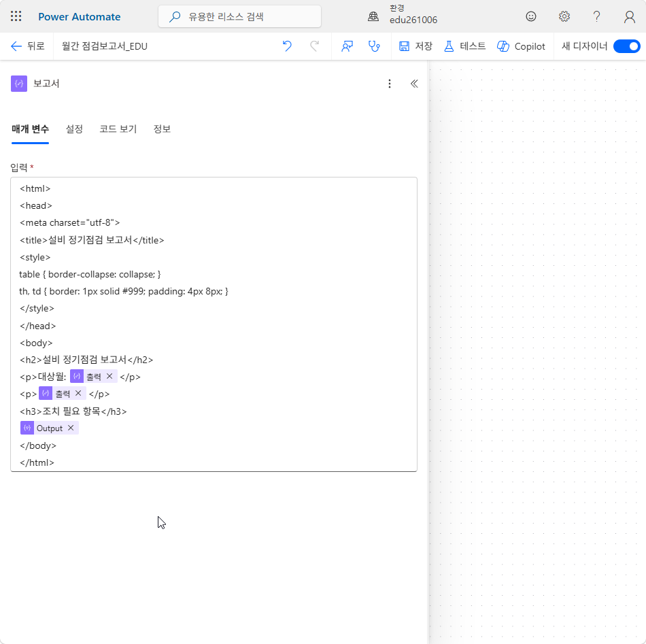
Task: Switch to the 설정 tab
Action: click(x=74, y=129)
